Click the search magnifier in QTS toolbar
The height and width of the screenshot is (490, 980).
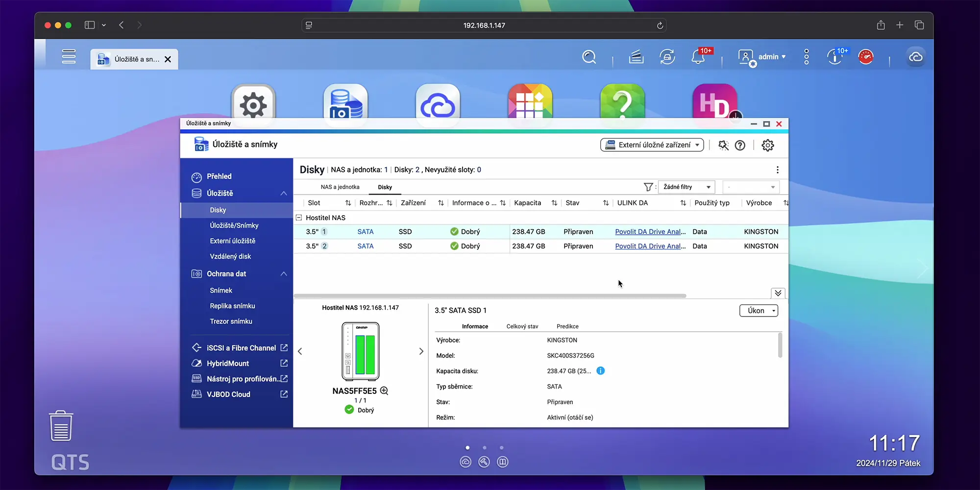click(589, 57)
